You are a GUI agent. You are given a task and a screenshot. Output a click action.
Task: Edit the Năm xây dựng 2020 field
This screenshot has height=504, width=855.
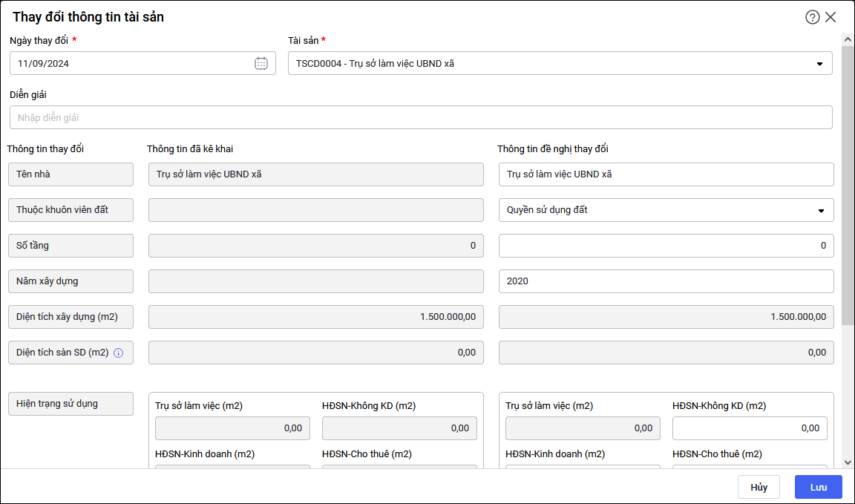coord(666,281)
